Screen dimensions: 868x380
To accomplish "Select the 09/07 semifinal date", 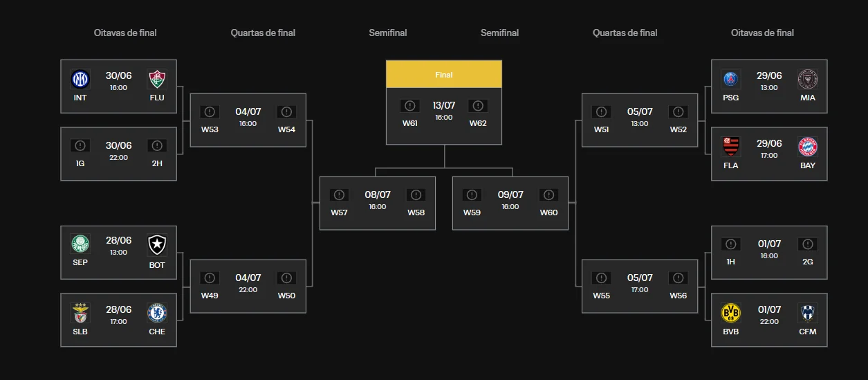I will pyautogui.click(x=510, y=194).
